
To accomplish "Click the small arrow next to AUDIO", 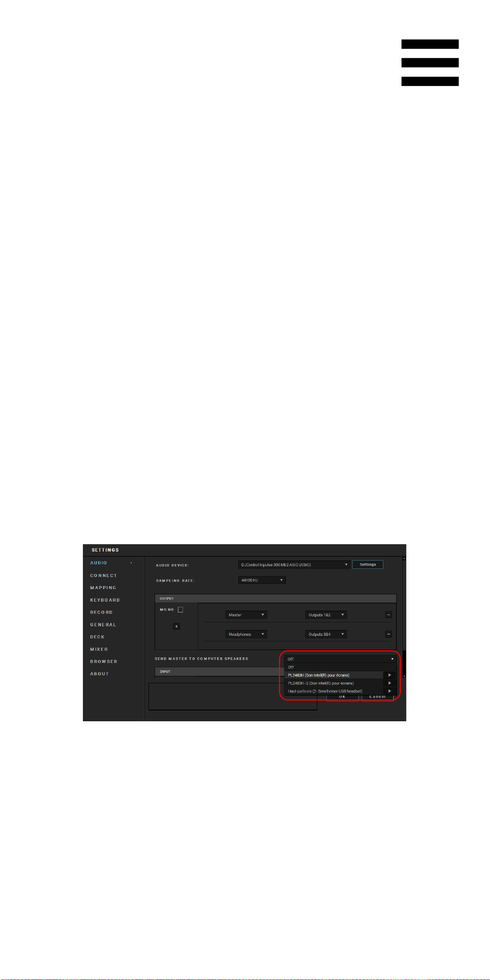I will pos(131,563).
